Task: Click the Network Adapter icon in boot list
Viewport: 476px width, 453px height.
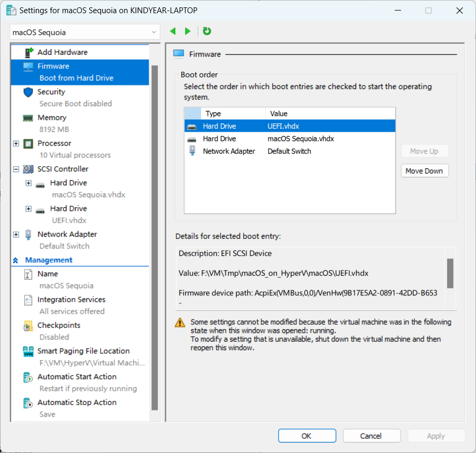Action: tap(192, 150)
